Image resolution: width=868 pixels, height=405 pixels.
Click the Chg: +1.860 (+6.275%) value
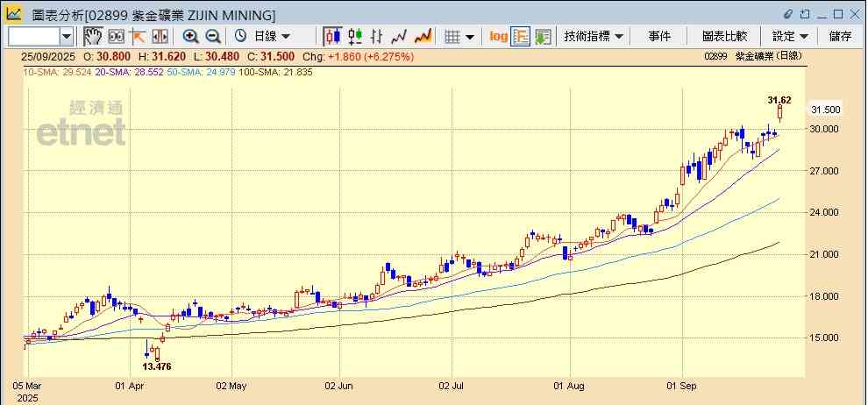click(359, 56)
